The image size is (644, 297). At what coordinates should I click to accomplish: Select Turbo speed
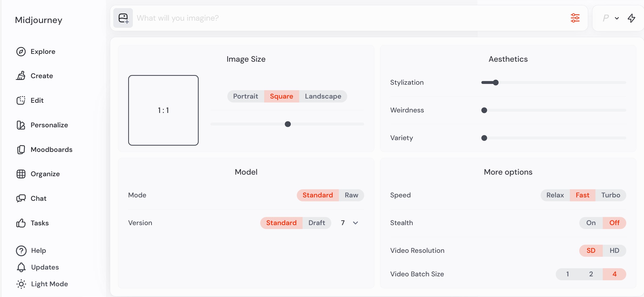pyautogui.click(x=611, y=195)
